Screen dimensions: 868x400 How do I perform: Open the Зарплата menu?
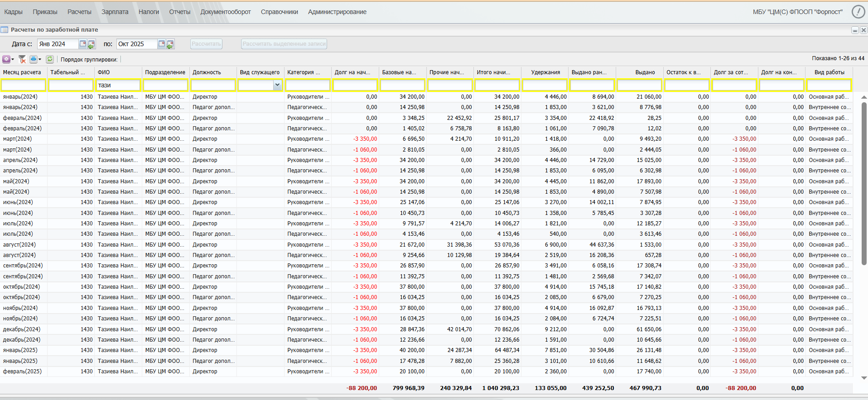coord(115,12)
